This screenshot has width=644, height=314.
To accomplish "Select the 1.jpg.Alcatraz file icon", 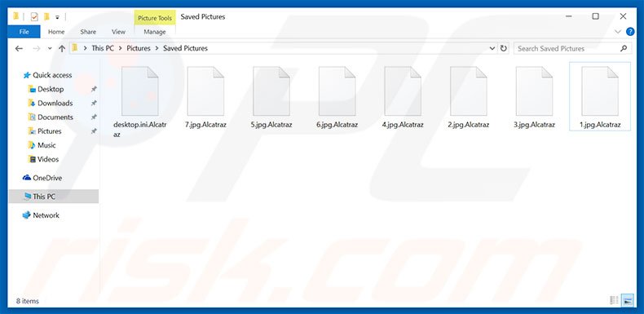I will click(600, 91).
